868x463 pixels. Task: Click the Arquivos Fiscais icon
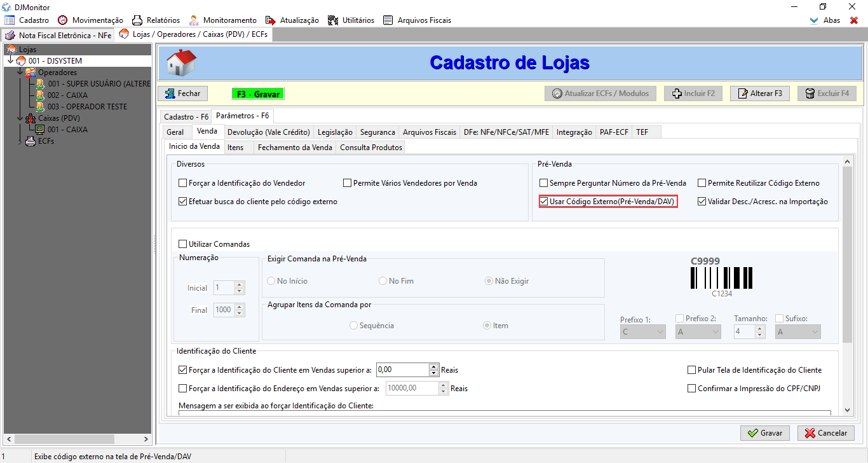[x=388, y=20]
